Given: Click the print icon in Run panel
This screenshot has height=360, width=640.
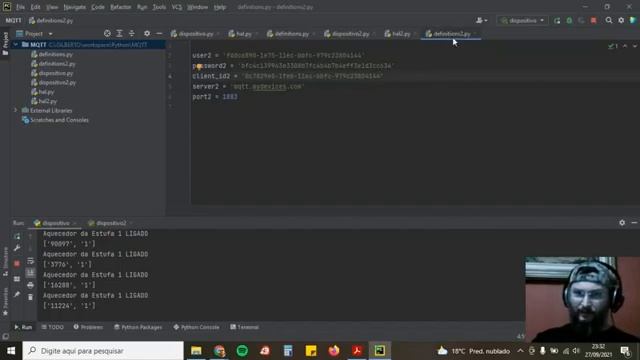Looking at the screenshot, I should point(30,285).
